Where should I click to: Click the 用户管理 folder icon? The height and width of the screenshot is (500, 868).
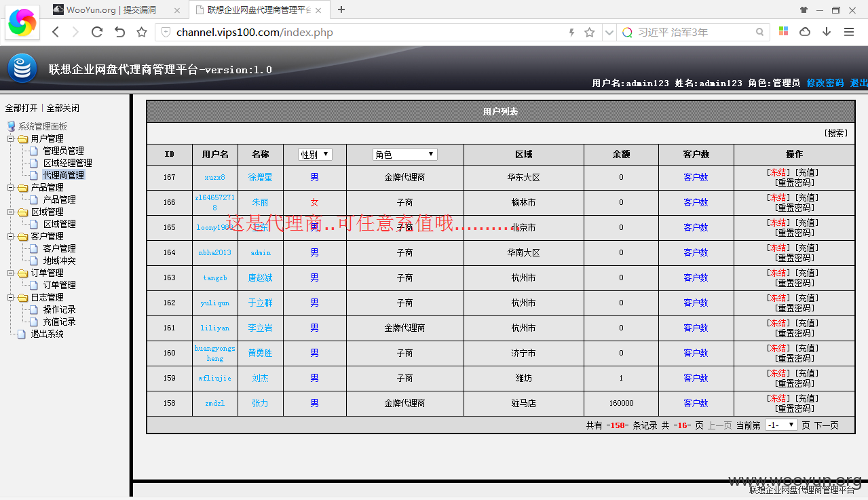pyautogui.click(x=23, y=138)
